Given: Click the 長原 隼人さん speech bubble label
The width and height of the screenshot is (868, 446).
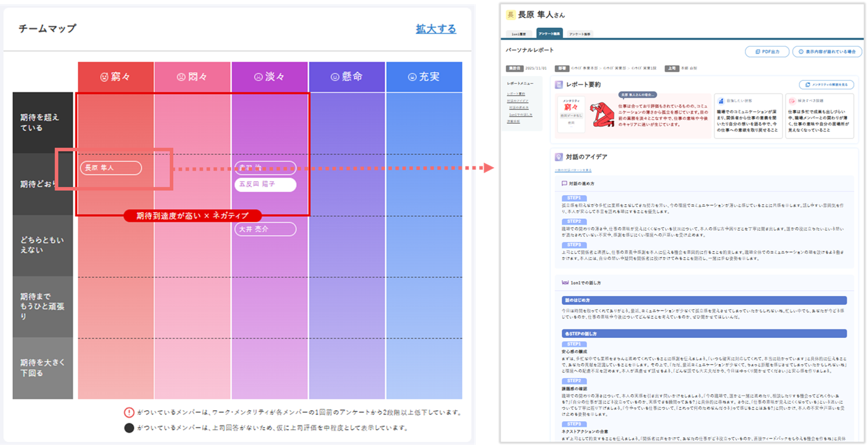Looking at the screenshot, I should tap(638, 95).
